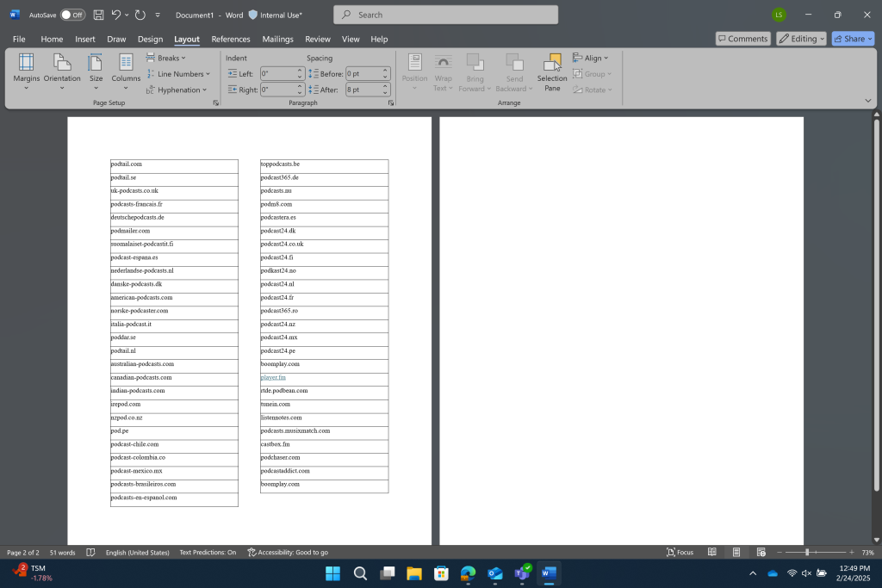The height and width of the screenshot is (588, 882).
Task: Click the Position button
Action: 414,72
